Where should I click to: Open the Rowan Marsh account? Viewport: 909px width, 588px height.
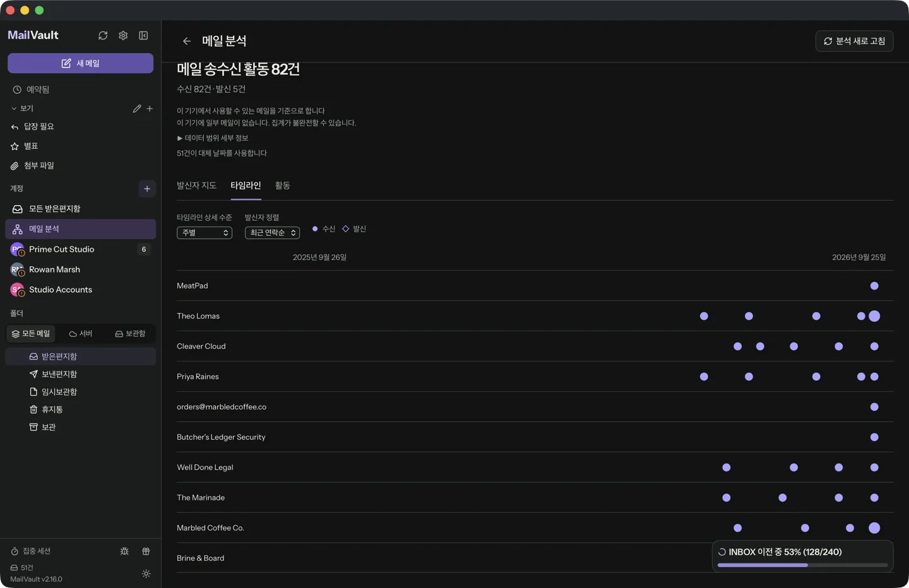(x=81, y=269)
